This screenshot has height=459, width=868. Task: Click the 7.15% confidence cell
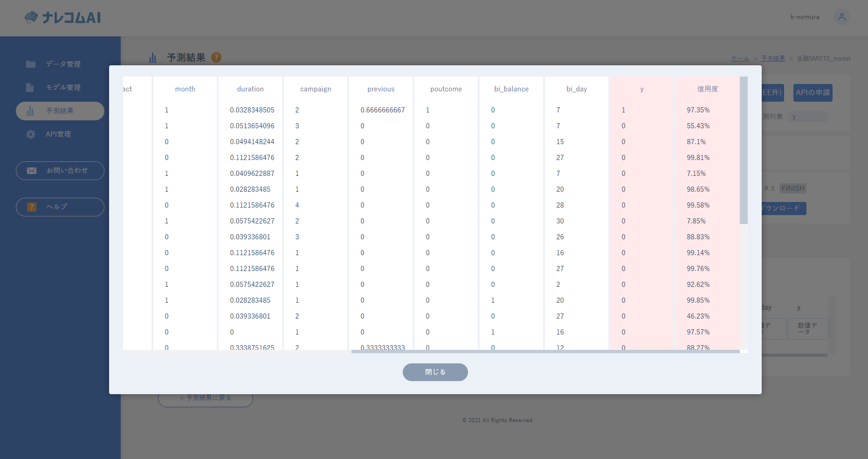pos(696,174)
